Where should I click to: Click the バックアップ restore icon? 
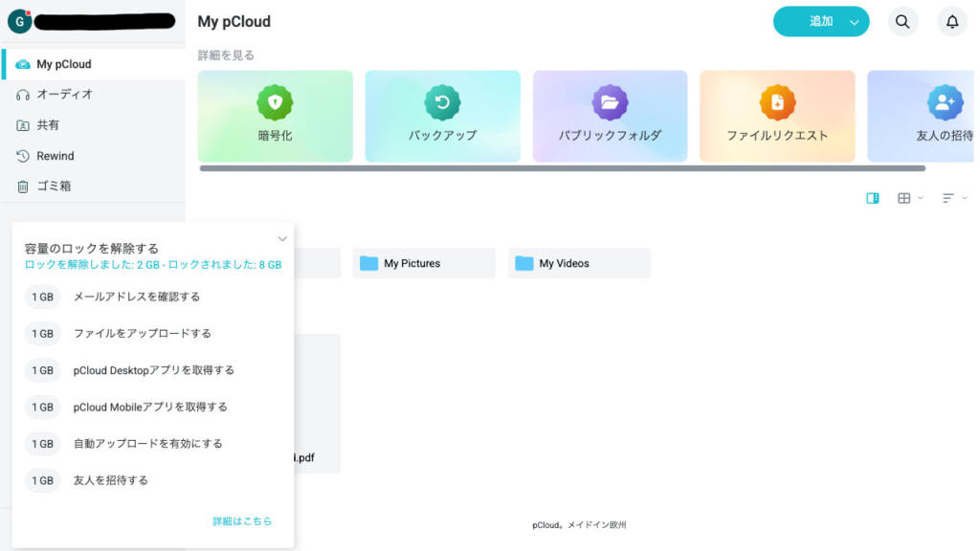point(442,102)
